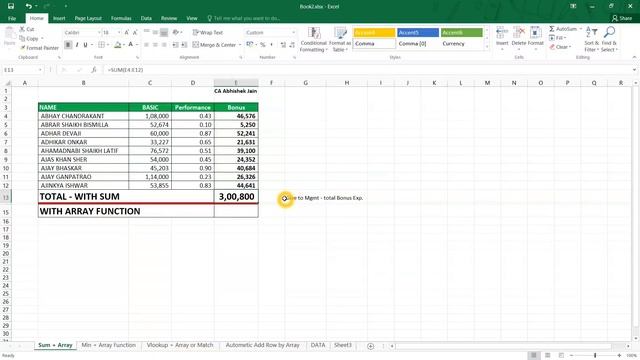Open the 'Vlookup + Array or Match' sheet tab

[180, 345]
